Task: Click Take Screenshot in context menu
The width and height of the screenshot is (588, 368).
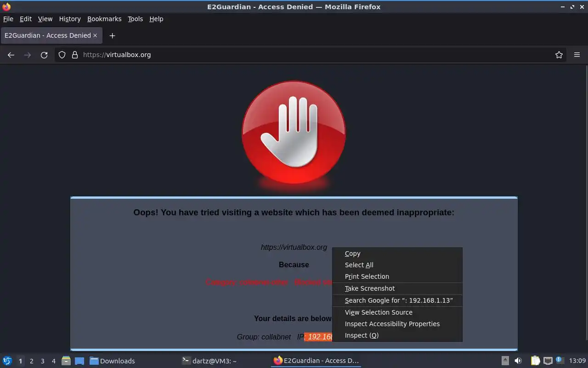Action: coord(397,288)
